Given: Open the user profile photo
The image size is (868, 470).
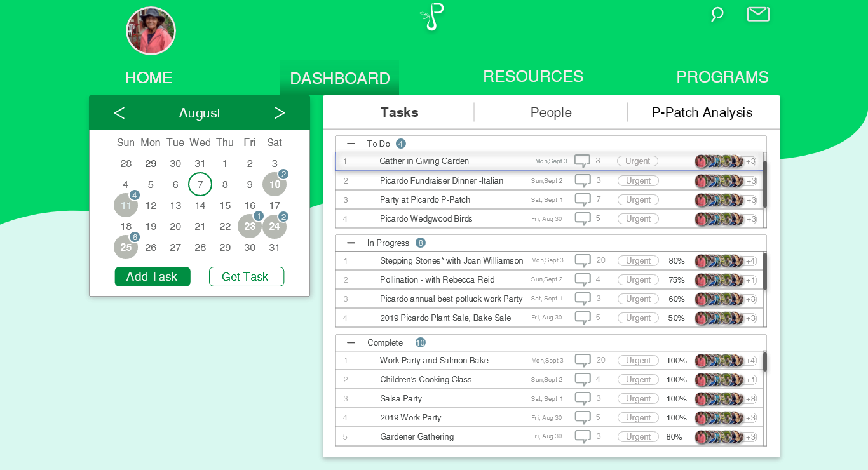Looking at the screenshot, I should coord(151,31).
